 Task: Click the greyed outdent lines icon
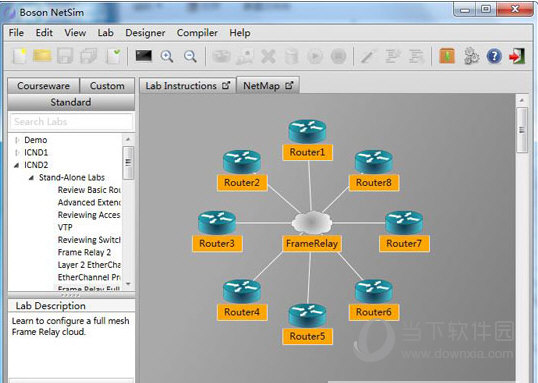(416, 56)
